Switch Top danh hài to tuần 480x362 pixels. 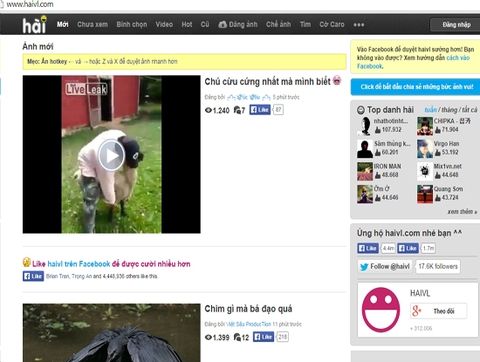430,110
